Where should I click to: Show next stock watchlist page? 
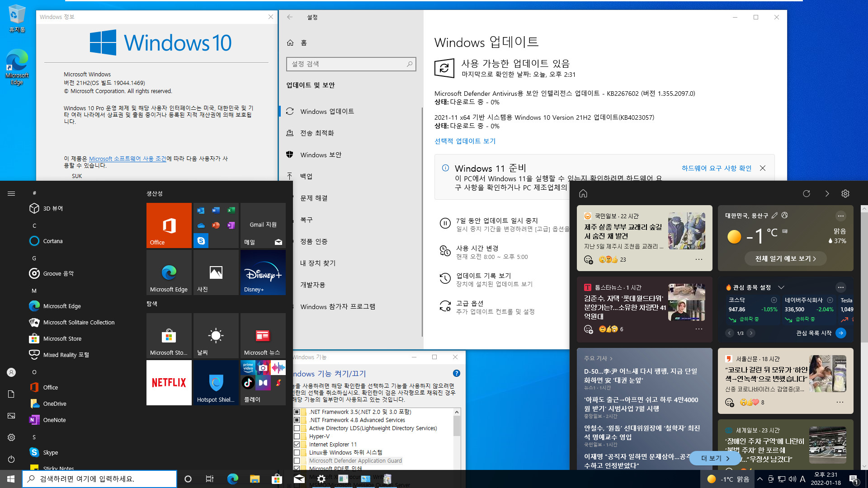pos(751,333)
